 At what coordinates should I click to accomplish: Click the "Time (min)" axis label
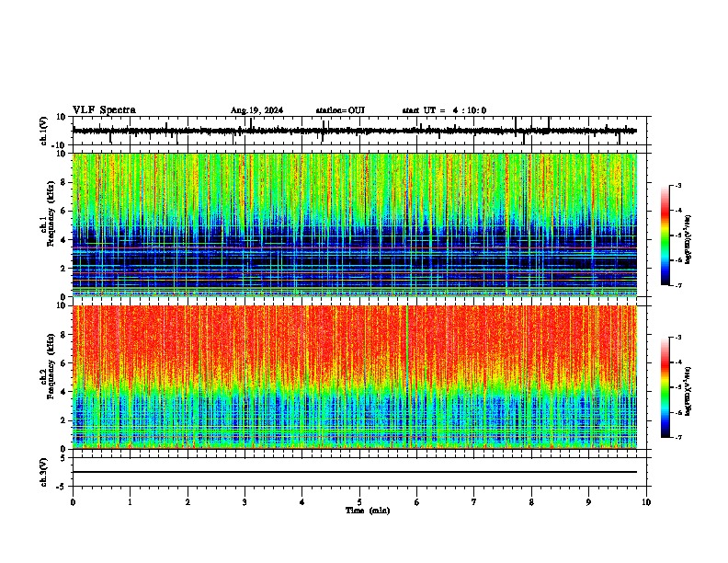[368, 511]
